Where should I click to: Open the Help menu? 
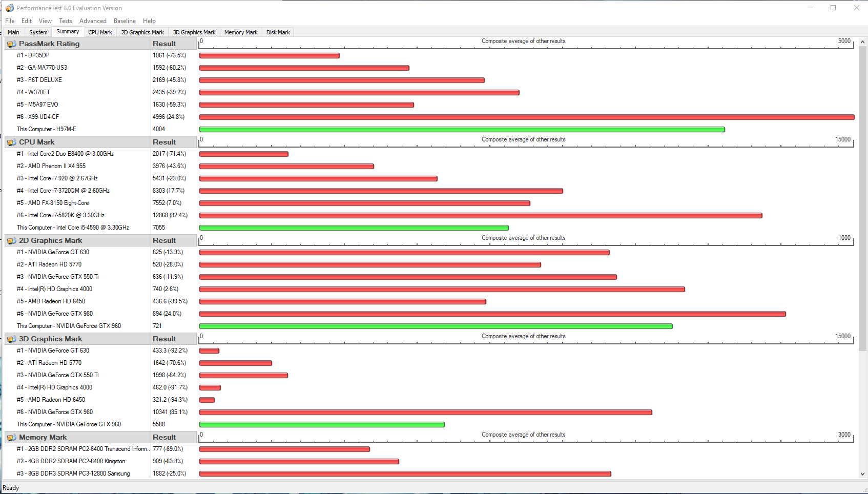coord(149,21)
